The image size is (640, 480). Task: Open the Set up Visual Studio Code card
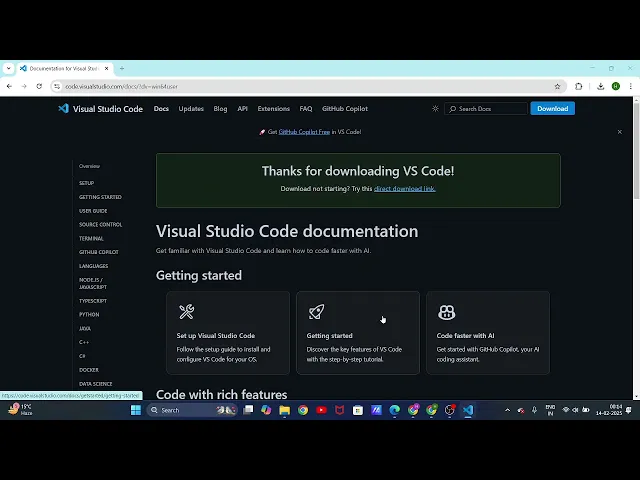pyautogui.click(x=228, y=333)
